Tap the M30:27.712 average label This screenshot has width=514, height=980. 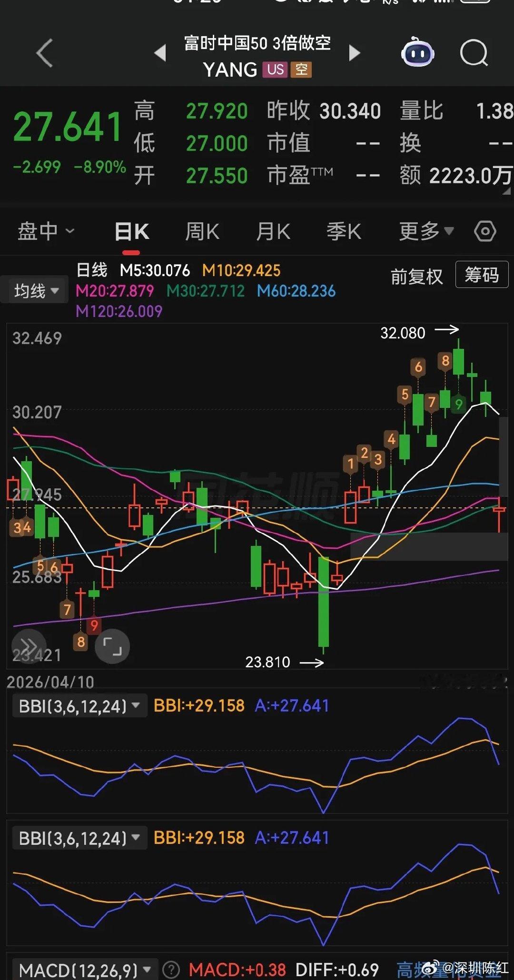(x=206, y=291)
